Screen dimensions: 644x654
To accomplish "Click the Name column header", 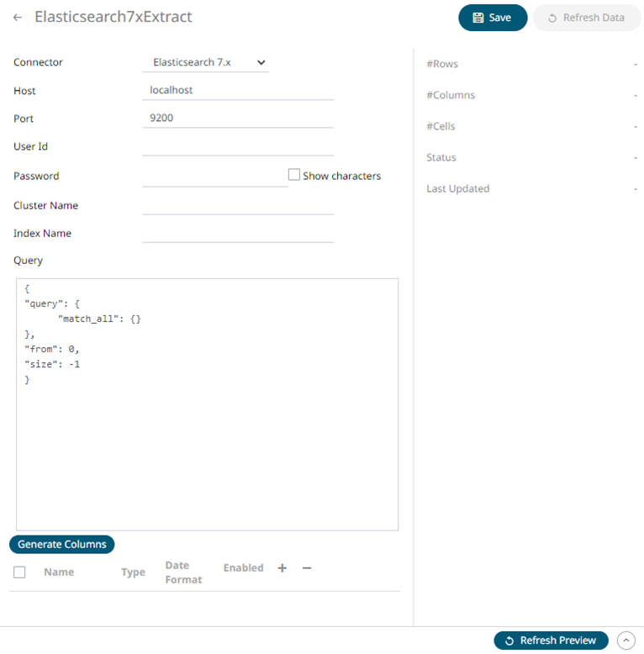I will click(x=59, y=572).
